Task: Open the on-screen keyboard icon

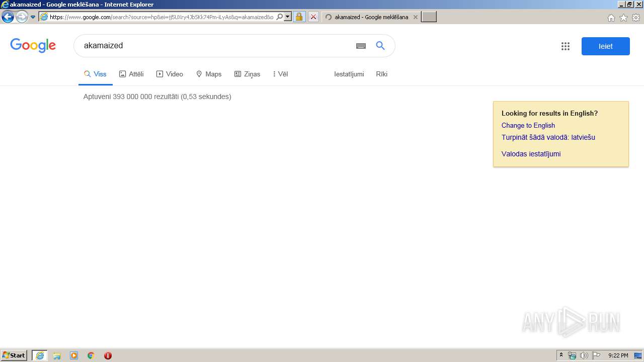Action: click(x=361, y=46)
